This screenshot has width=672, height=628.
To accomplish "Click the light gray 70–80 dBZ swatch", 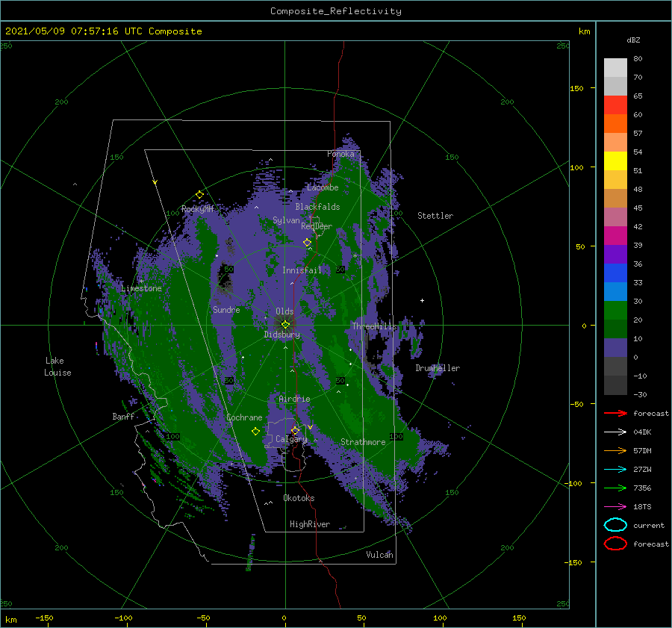I will tap(615, 68).
